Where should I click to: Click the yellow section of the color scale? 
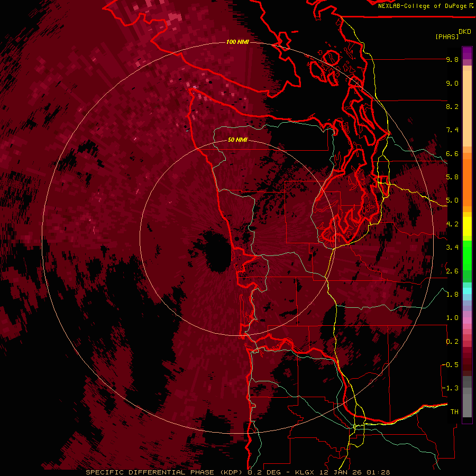(467, 226)
